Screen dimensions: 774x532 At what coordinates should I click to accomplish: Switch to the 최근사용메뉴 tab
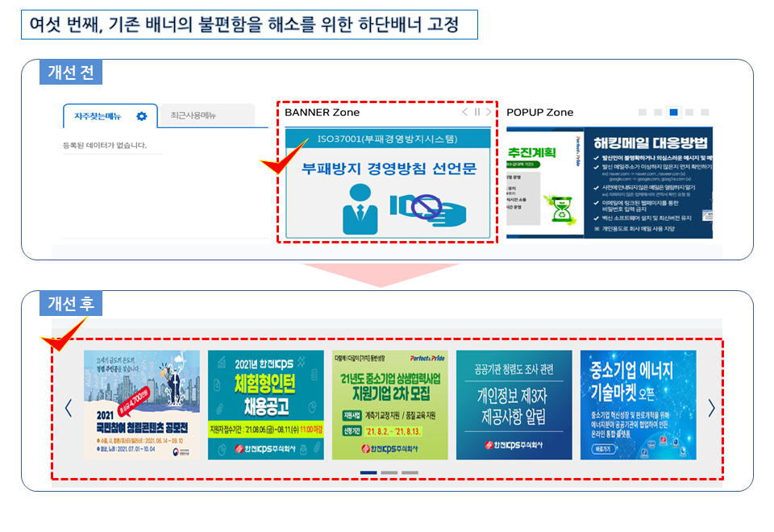click(207, 115)
